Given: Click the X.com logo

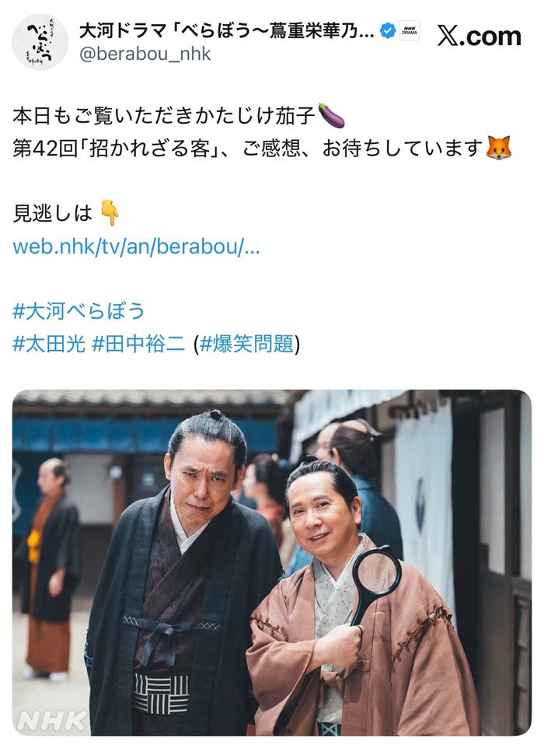Looking at the screenshot, I should pyautogui.click(x=479, y=36).
